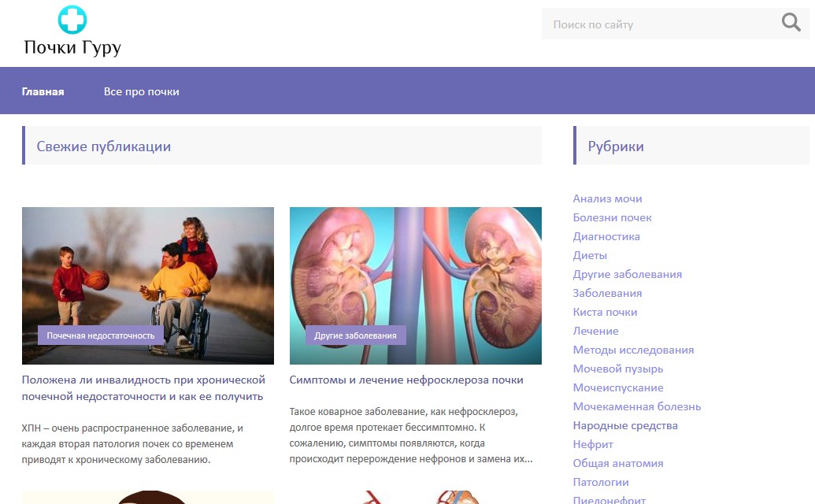
Task: Click the Почечная недостаточность category tag
Action: (101, 335)
